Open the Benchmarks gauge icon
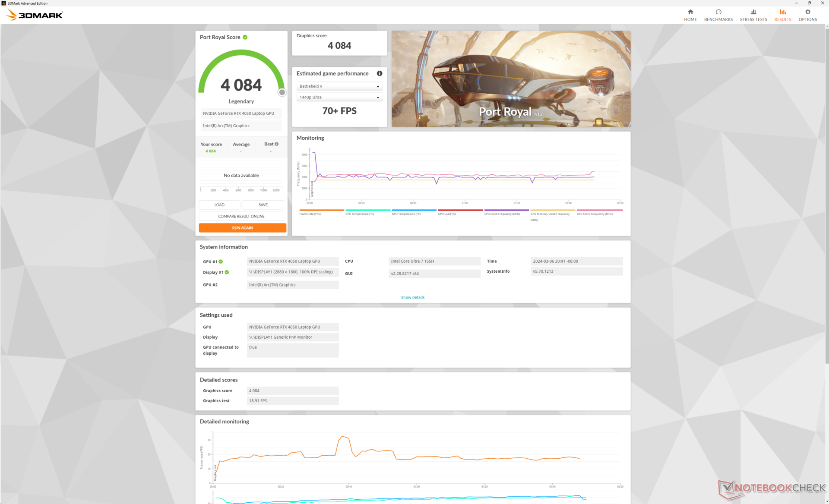 718,12
